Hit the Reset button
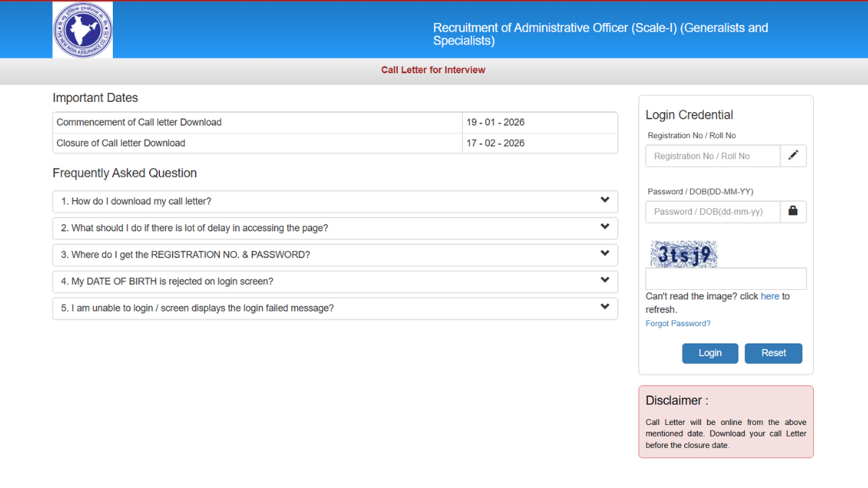This screenshot has width=868, height=488. click(773, 353)
